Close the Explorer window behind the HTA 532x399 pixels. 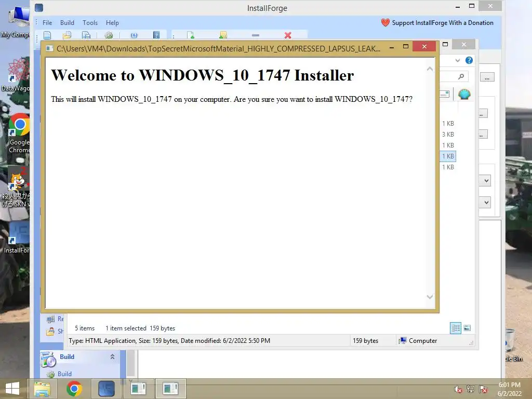(464, 45)
